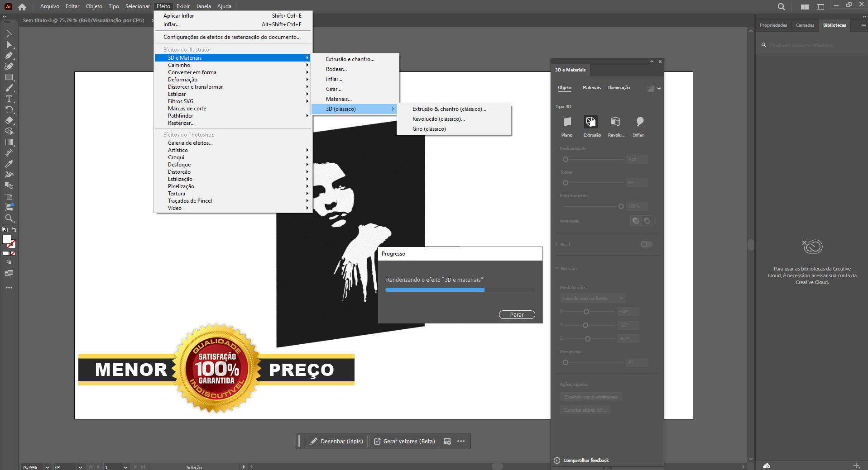Viewport: 868px width, 470px height.
Task: Enable second Arremate cap option
Action: 647,221
